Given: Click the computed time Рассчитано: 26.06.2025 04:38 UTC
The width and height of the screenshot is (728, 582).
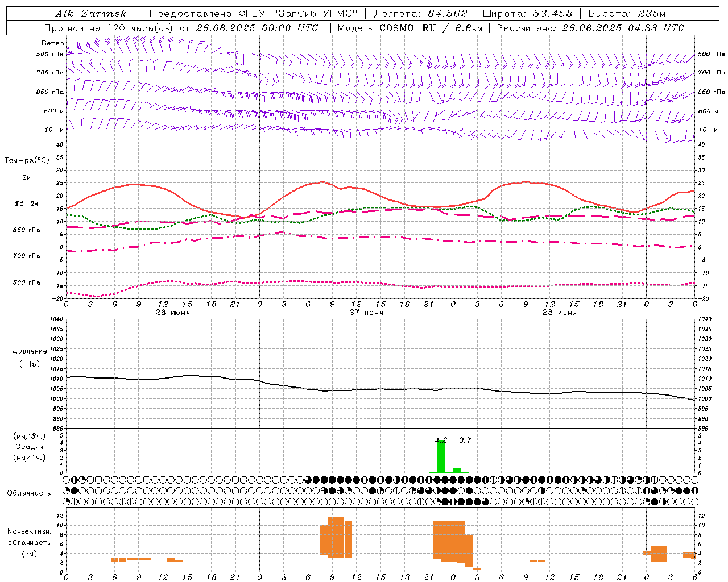Looking at the screenshot, I should pos(590,28).
